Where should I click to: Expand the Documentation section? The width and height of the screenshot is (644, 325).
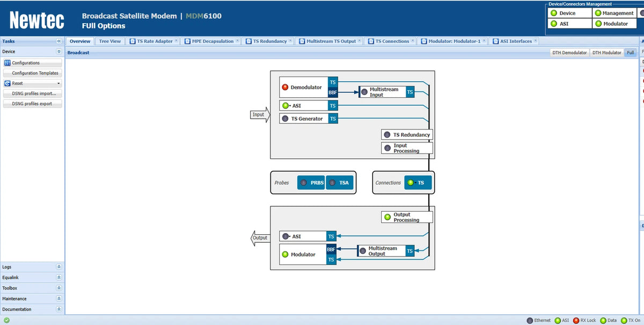point(59,309)
